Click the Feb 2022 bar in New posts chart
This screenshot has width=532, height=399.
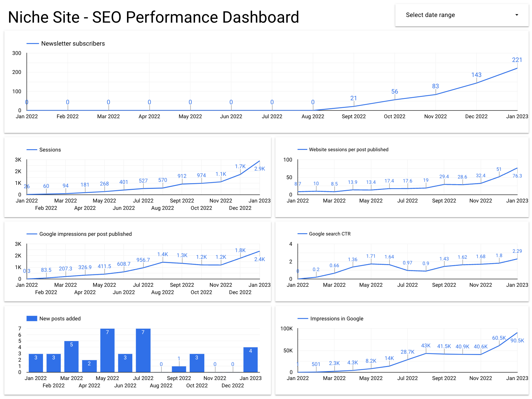pos(54,363)
